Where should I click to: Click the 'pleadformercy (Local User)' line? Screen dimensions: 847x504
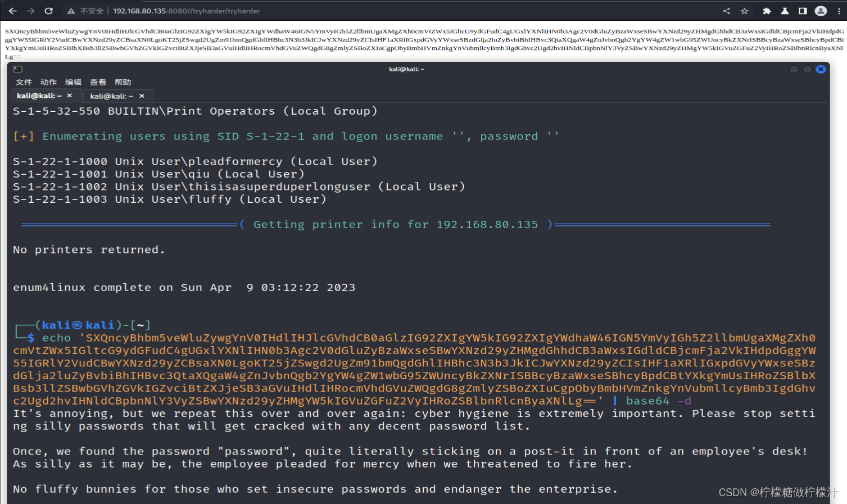pyautogui.click(x=195, y=162)
